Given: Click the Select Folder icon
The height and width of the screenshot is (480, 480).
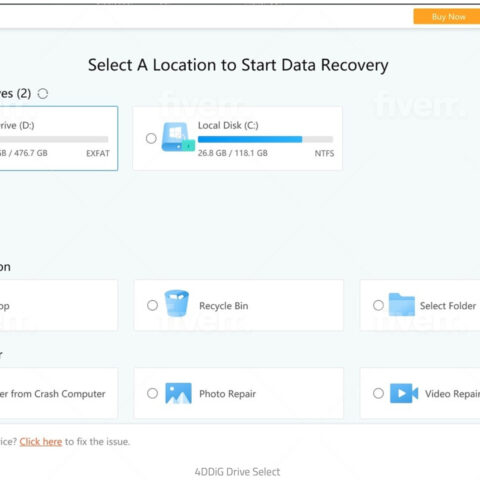Looking at the screenshot, I should 402,304.
